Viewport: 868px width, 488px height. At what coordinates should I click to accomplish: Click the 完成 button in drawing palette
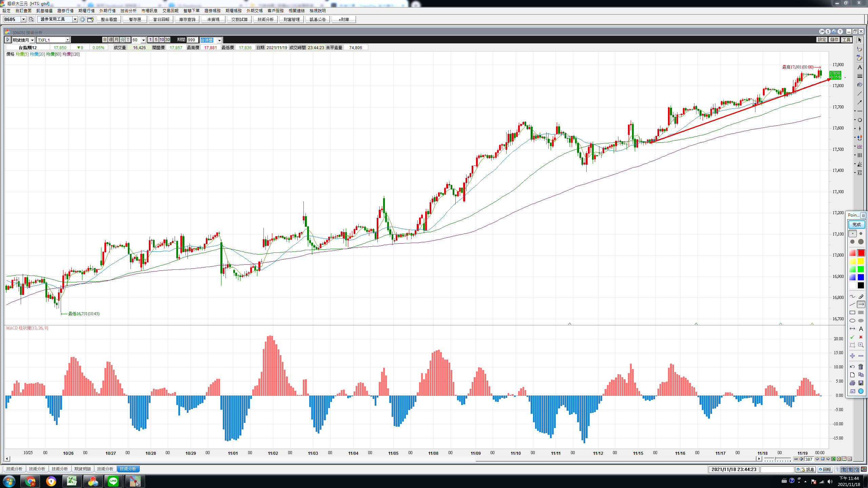[x=856, y=224]
